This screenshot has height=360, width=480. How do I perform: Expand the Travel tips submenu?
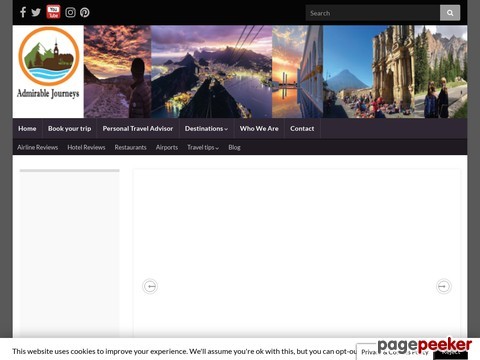(x=203, y=147)
